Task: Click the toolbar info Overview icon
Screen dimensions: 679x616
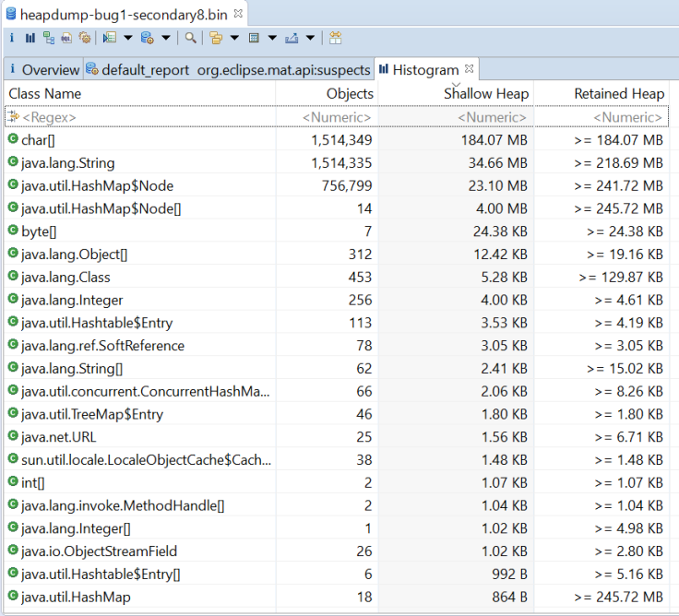Action: (x=12, y=38)
